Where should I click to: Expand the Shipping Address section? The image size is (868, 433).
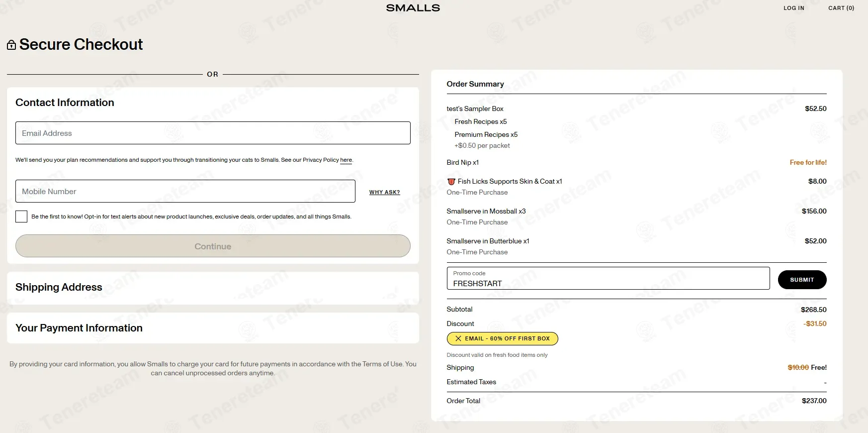click(213, 287)
